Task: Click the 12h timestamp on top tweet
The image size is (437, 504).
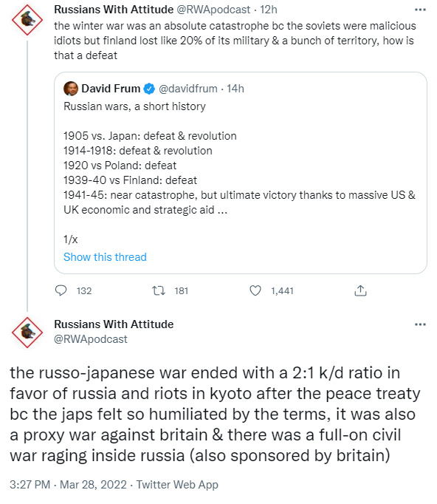Action: [269, 10]
